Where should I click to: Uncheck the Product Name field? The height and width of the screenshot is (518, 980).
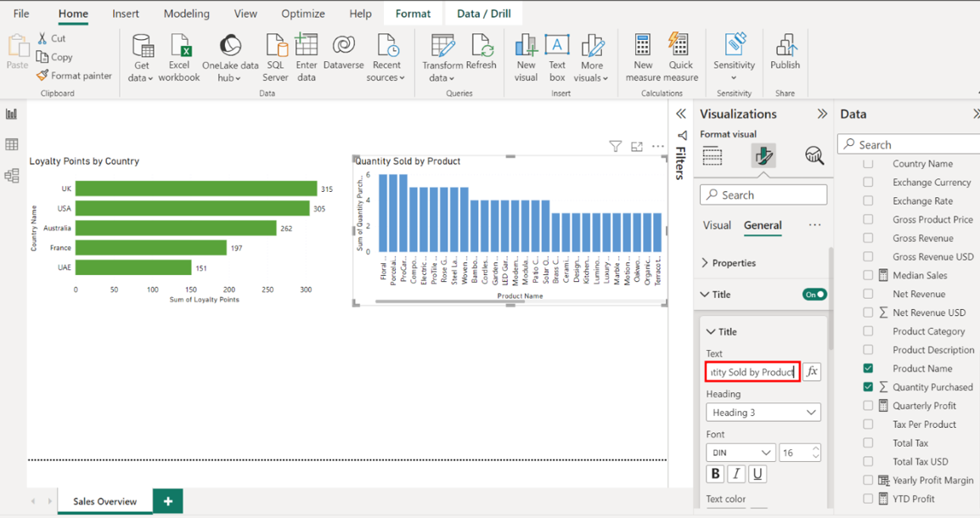click(868, 369)
